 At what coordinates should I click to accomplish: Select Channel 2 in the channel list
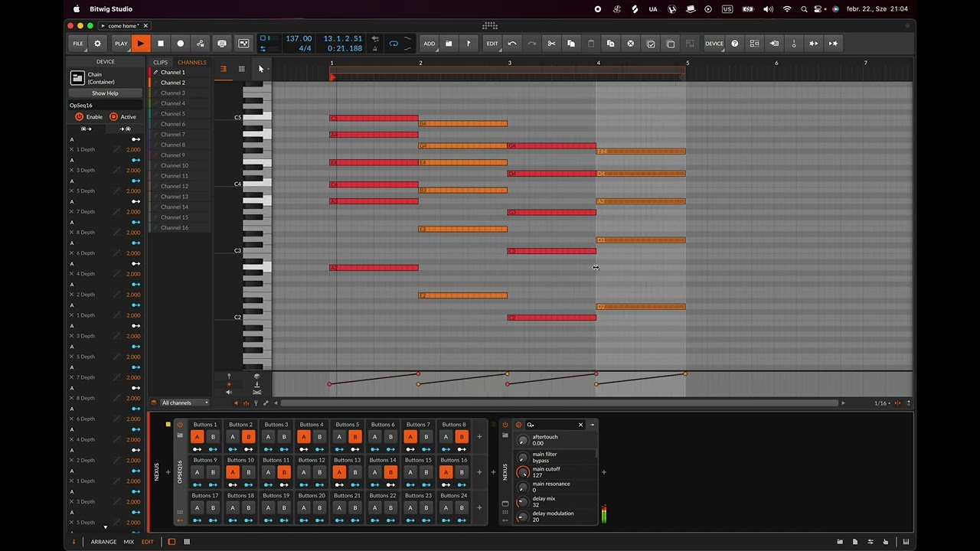(172, 83)
